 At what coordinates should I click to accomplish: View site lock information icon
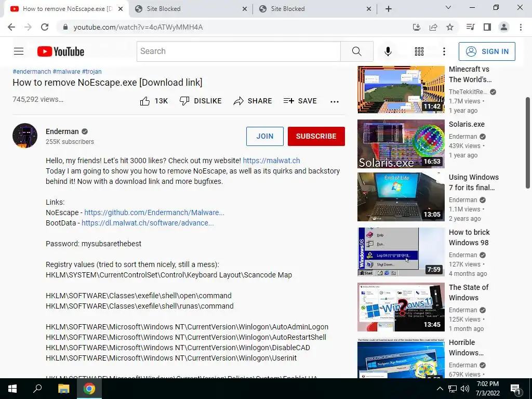[65, 27]
